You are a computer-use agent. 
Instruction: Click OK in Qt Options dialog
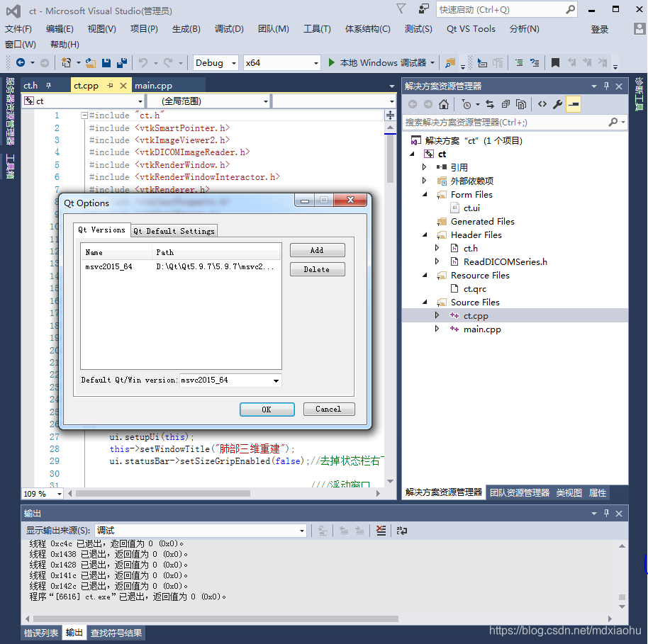pos(267,409)
